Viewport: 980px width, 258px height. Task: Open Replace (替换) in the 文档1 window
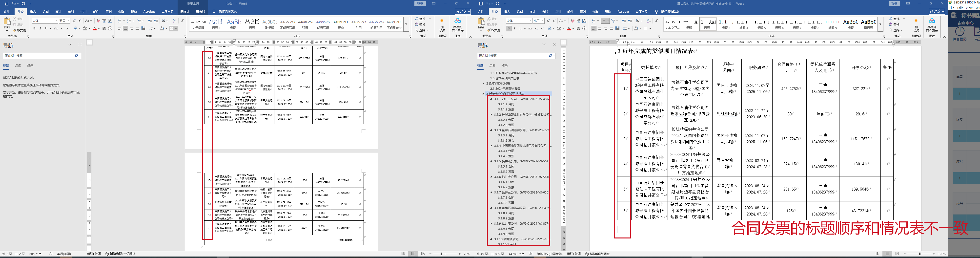pyautogui.click(x=420, y=25)
